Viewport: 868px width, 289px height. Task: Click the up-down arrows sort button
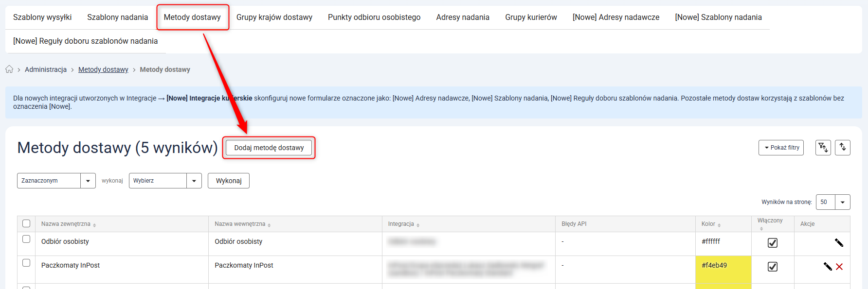(842, 148)
